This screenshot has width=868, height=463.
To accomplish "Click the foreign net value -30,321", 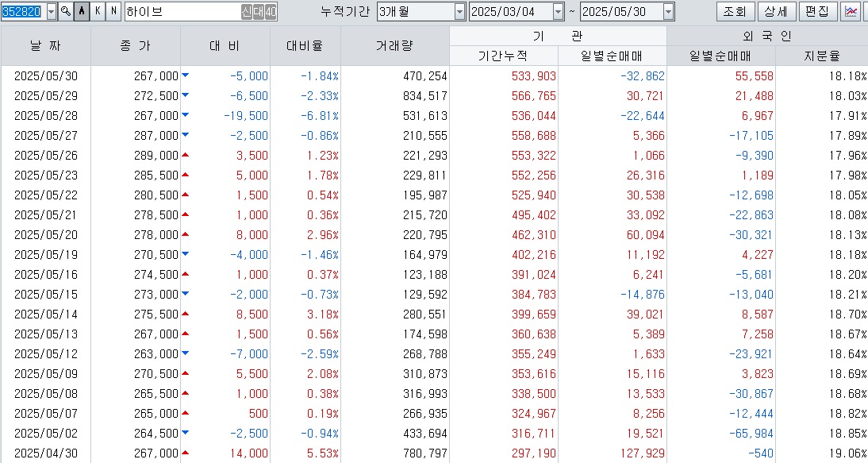I will [751, 235].
